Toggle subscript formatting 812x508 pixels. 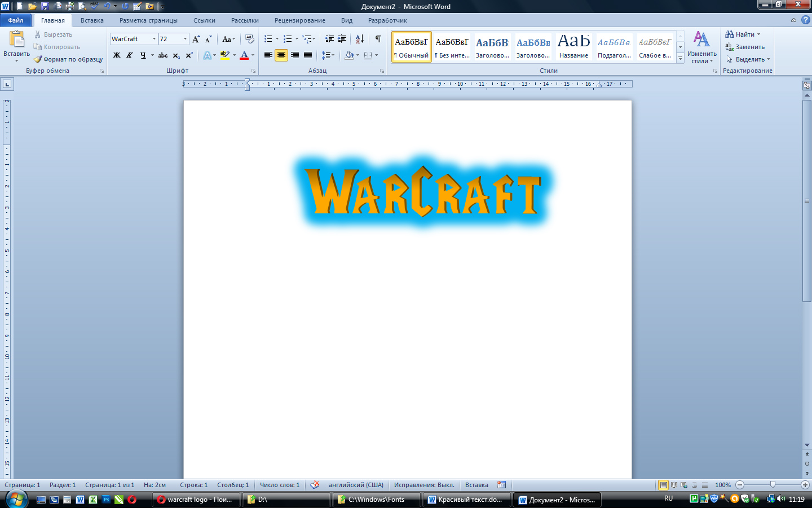176,55
